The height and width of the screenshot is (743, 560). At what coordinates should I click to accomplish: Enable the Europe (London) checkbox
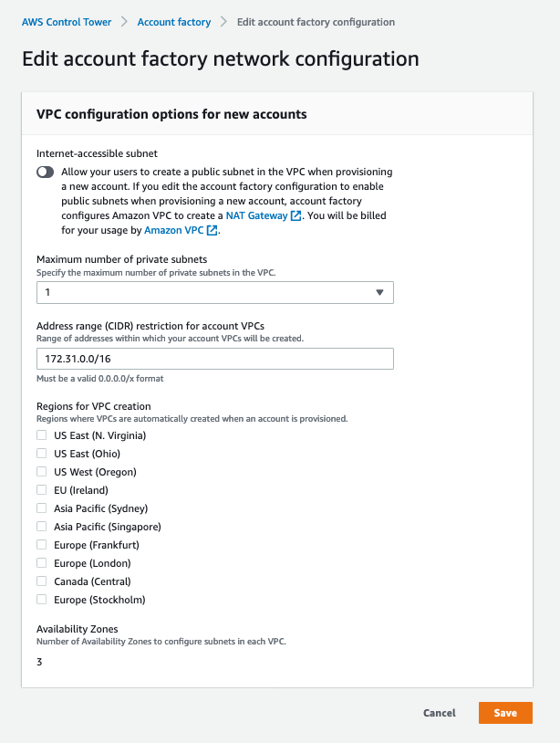coord(41,563)
